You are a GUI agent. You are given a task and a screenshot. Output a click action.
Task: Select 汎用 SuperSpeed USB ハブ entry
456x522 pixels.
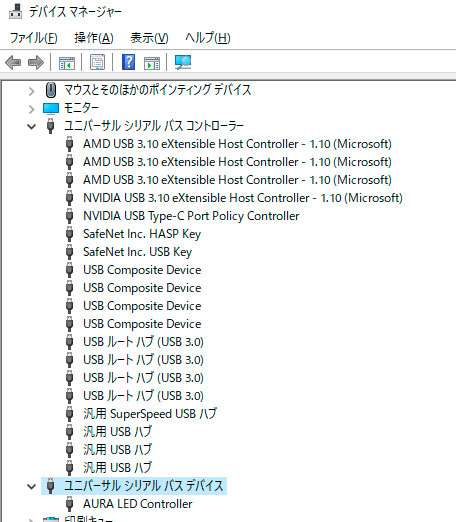coord(150,414)
